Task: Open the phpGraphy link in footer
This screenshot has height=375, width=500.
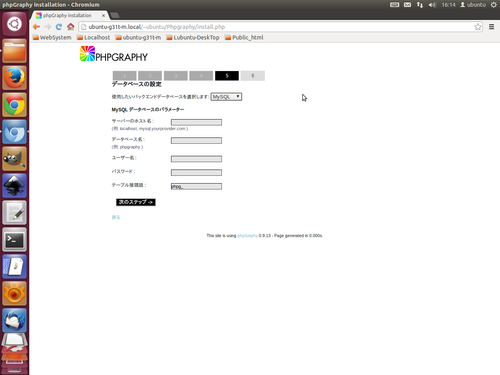Action: pyautogui.click(x=247, y=236)
